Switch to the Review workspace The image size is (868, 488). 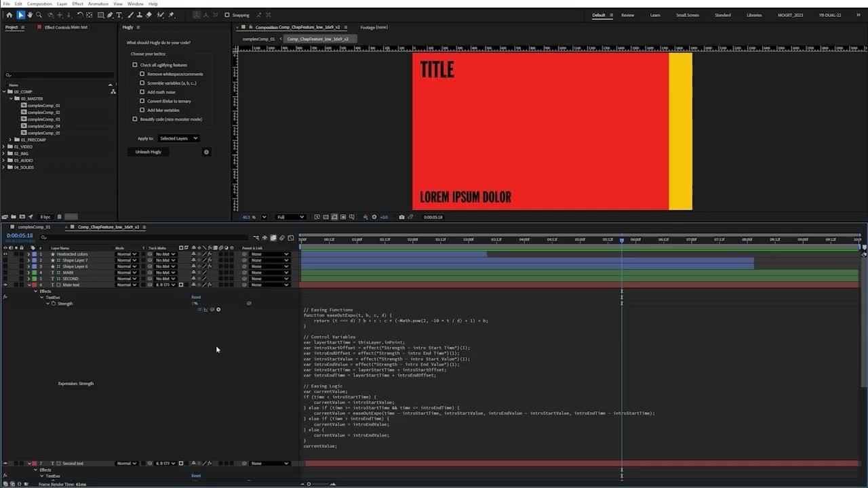pos(627,15)
